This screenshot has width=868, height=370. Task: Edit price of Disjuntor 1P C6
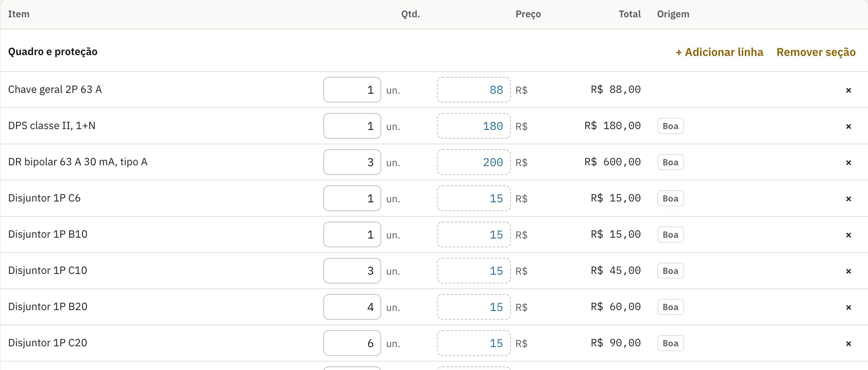tap(474, 198)
